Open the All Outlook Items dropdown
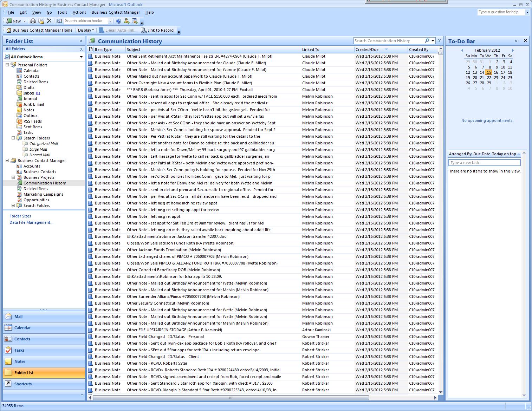532x411 pixels. click(81, 57)
